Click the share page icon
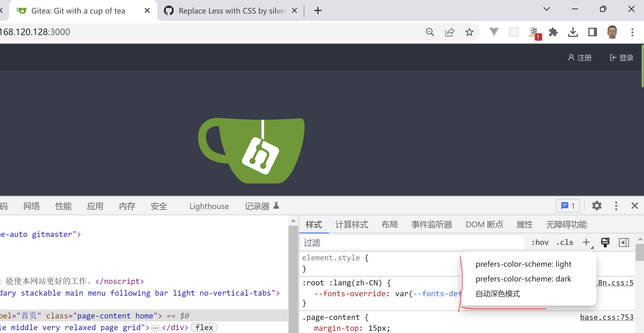Screen dimensions: 644x333 [450, 32]
